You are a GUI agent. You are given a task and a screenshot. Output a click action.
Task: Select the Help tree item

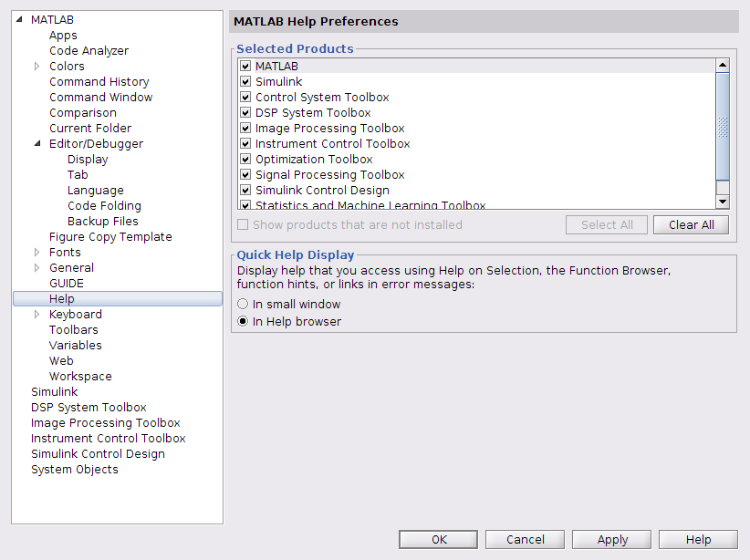[x=118, y=299]
